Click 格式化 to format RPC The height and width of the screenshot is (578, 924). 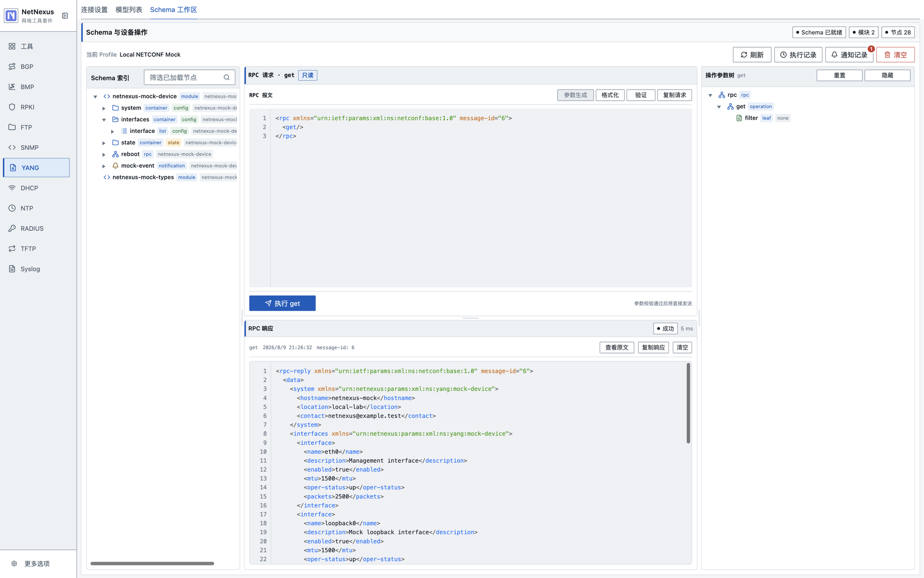coord(610,95)
